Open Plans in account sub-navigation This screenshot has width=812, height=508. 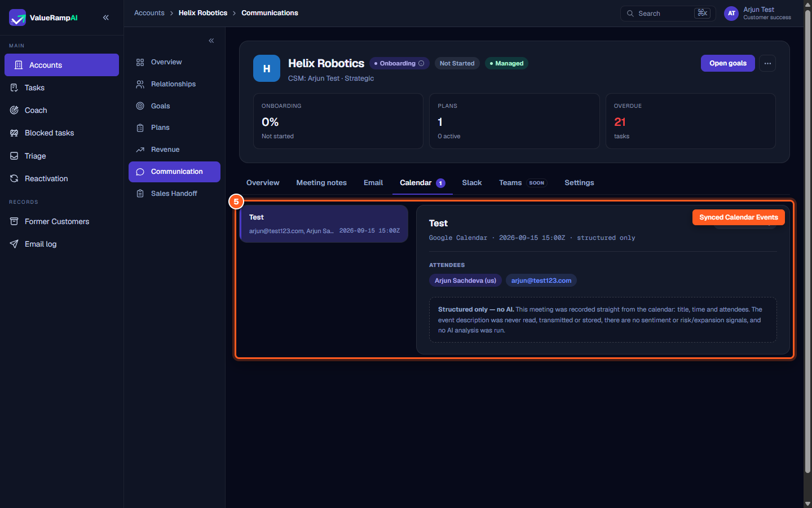coord(174,128)
